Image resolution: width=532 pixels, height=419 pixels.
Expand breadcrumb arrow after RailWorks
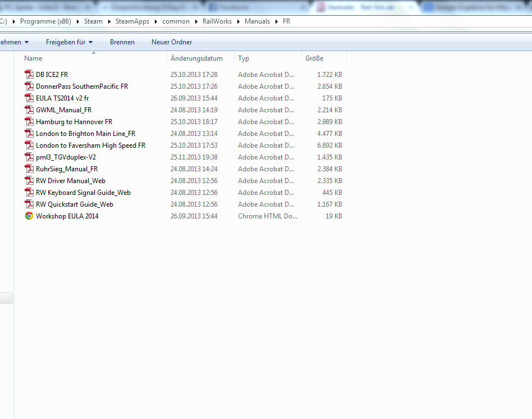tap(238, 21)
